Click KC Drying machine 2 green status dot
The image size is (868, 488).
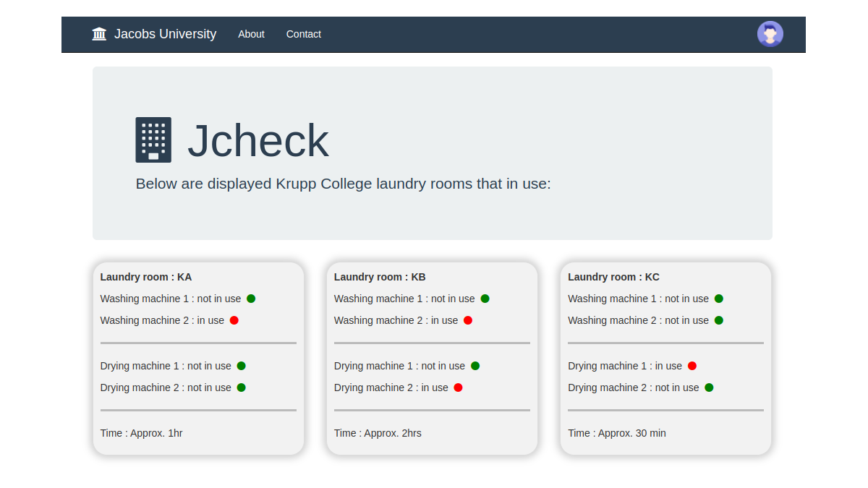click(x=710, y=388)
